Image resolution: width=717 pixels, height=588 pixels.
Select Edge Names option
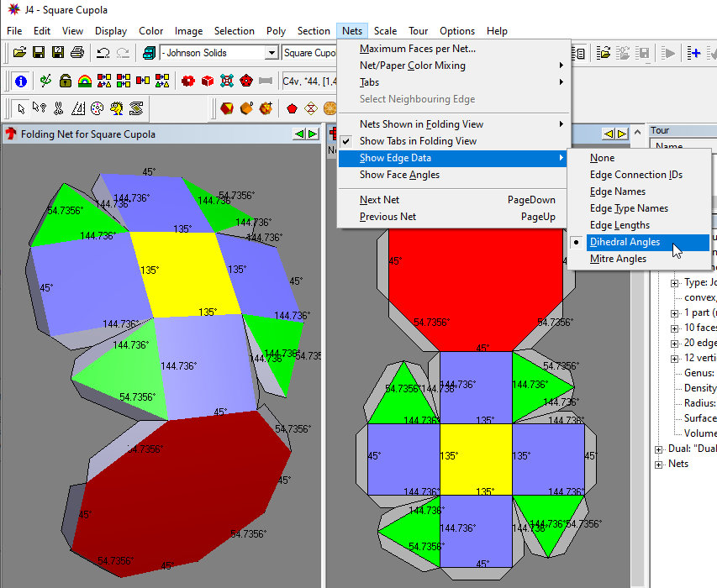pos(617,192)
